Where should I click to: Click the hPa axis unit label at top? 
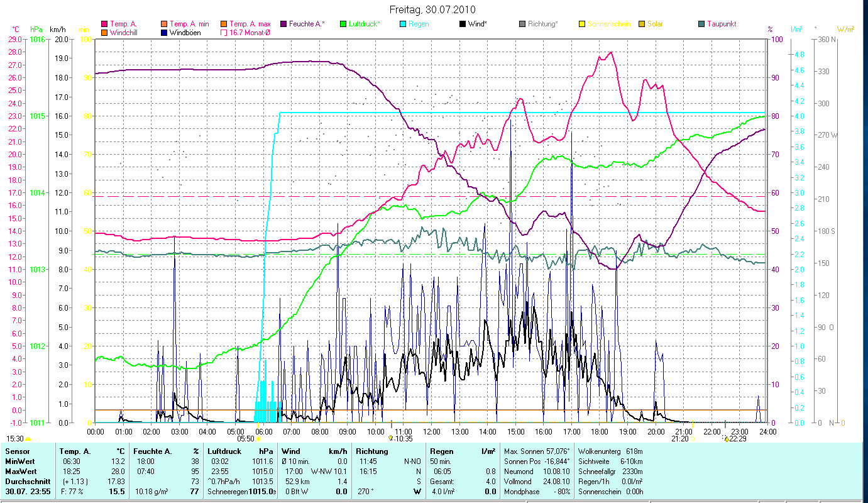(36, 30)
